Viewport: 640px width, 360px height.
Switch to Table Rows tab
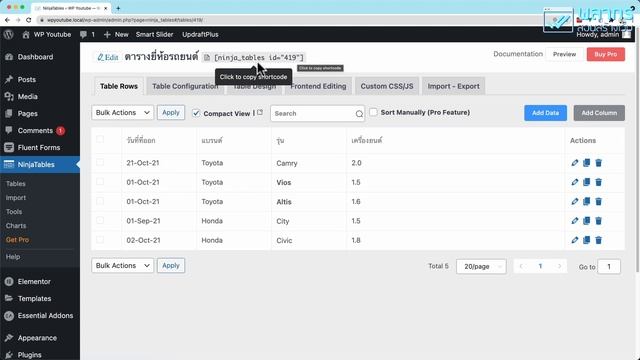(119, 86)
